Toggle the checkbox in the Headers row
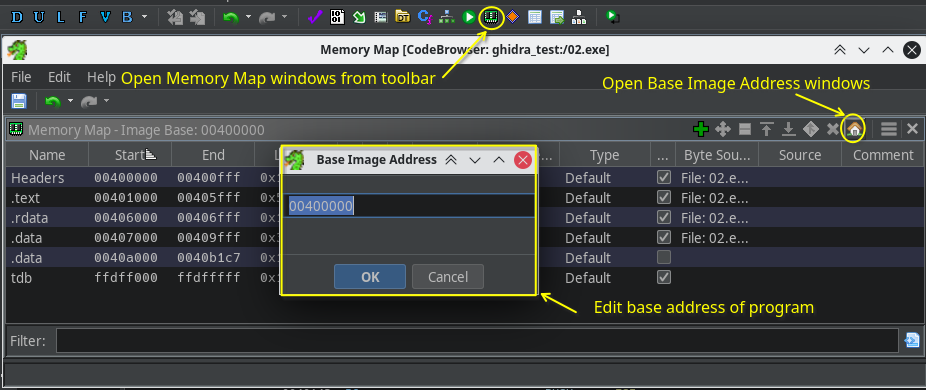 [664, 177]
